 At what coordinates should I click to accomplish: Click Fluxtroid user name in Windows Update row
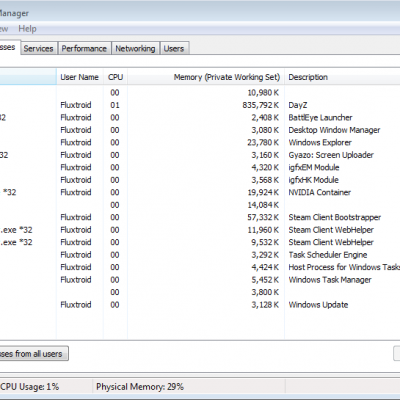(x=76, y=305)
